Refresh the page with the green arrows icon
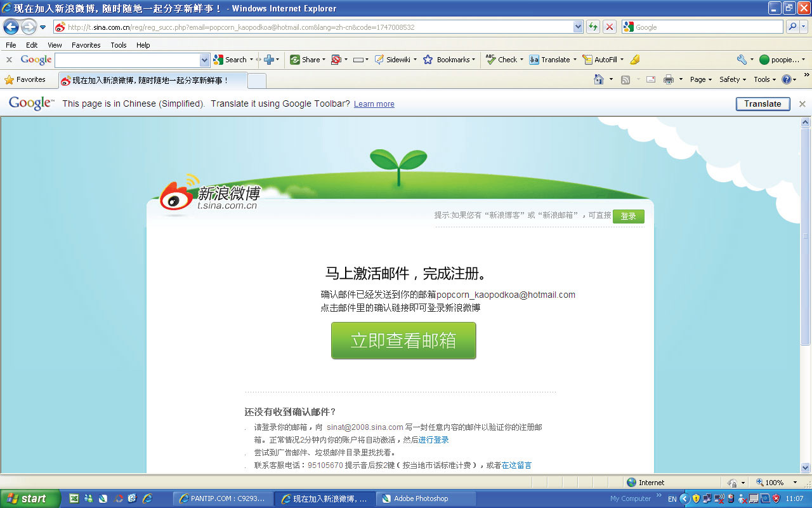This screenshot has width=812, height=508. tap(593, 27)
